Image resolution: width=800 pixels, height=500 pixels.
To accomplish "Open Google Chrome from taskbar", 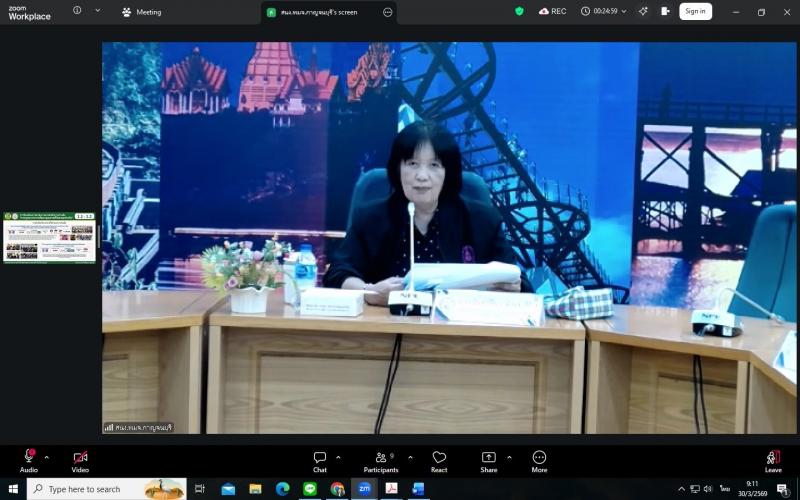I will [x=337, y=489].
